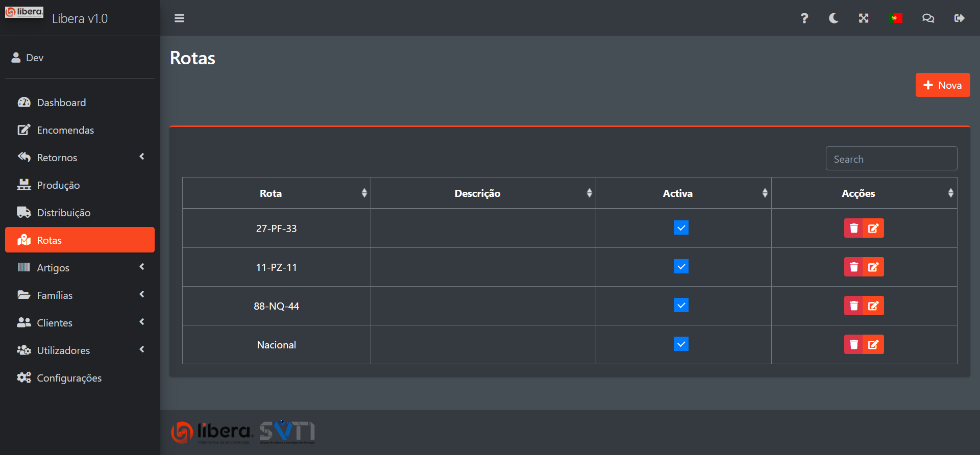Change language via the Portugal flag

pyautogui.click(x=895, y=18)
